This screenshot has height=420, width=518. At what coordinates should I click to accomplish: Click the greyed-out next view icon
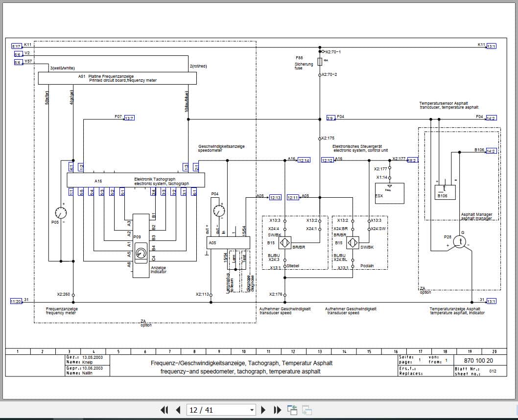pos(307,410)
